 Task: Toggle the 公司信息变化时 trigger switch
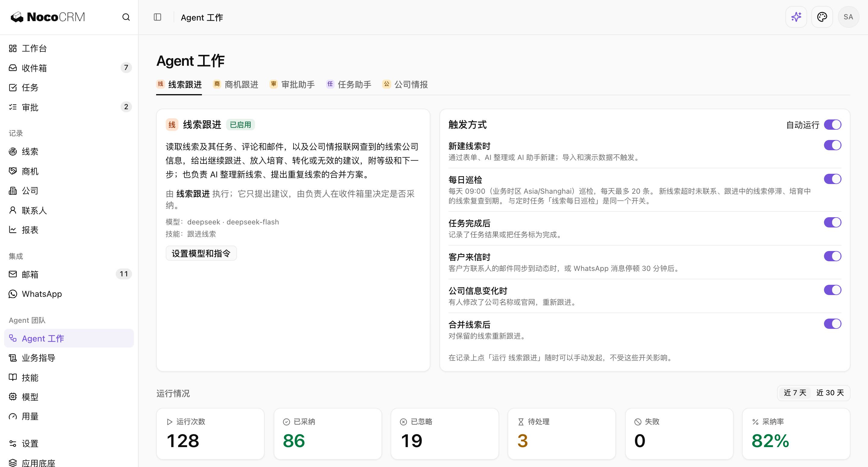coord(832,290)
